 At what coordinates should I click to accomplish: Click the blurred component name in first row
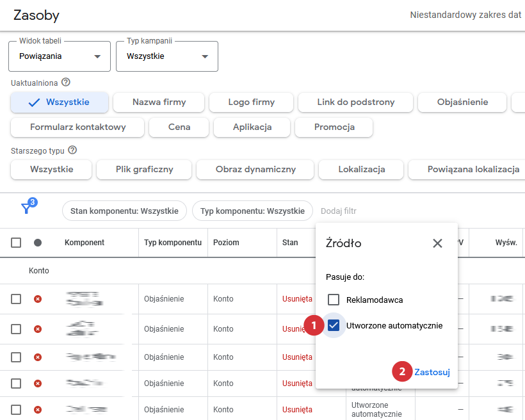[x=85, y=298]
